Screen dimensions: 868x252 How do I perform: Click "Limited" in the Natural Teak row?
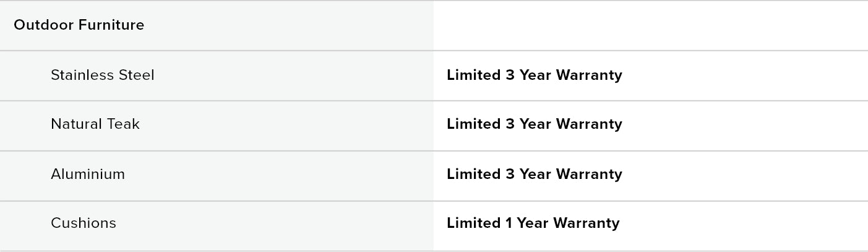(x=473, y=124)
